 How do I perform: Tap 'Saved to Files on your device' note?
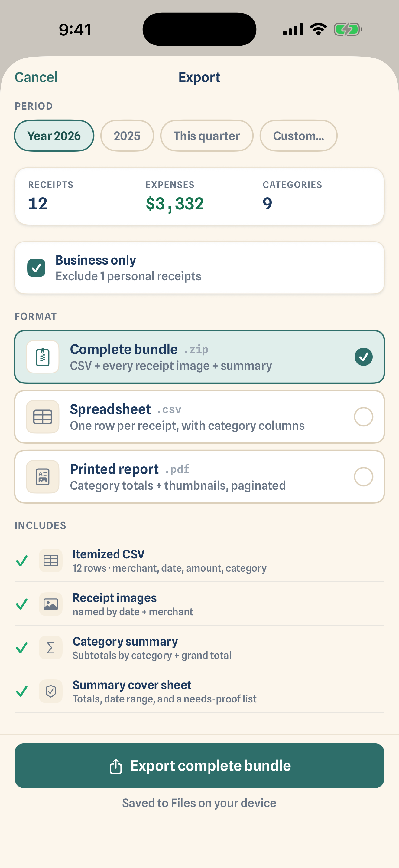pyautogui.click(x=199, y=803)
